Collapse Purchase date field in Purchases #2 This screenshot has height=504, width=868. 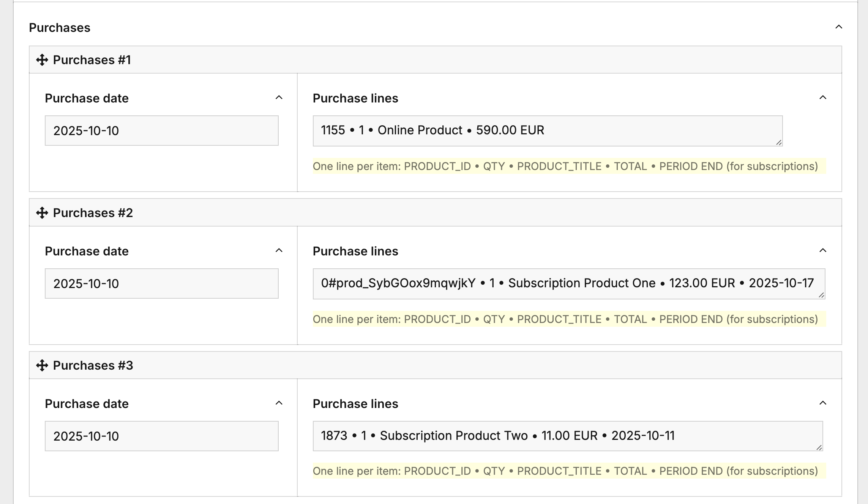click(279, 251)
